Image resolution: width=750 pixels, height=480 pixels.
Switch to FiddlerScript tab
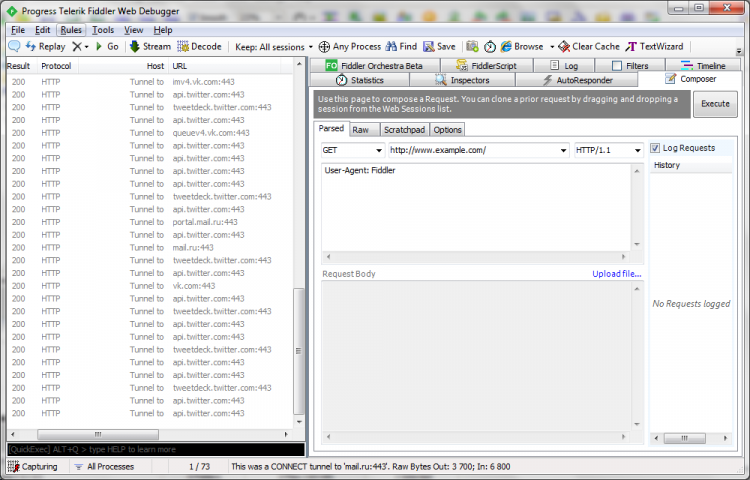pyautogui.click(x=486, y=65)
